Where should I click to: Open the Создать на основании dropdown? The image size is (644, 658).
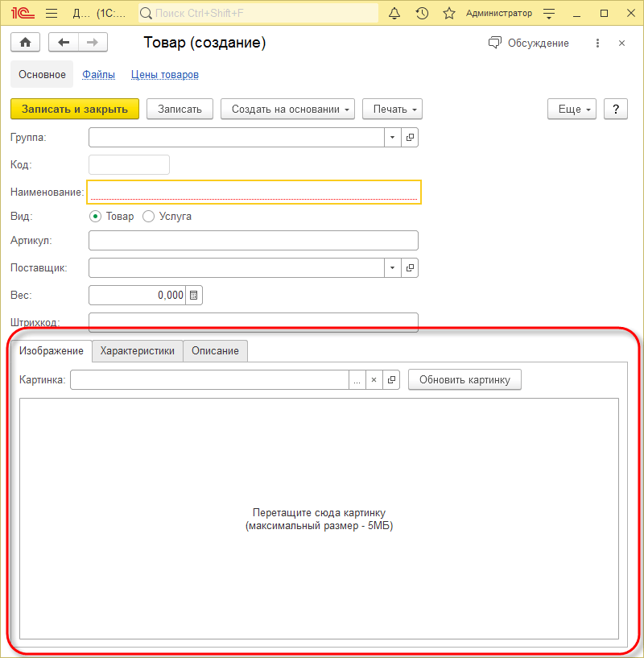point(288,109)
